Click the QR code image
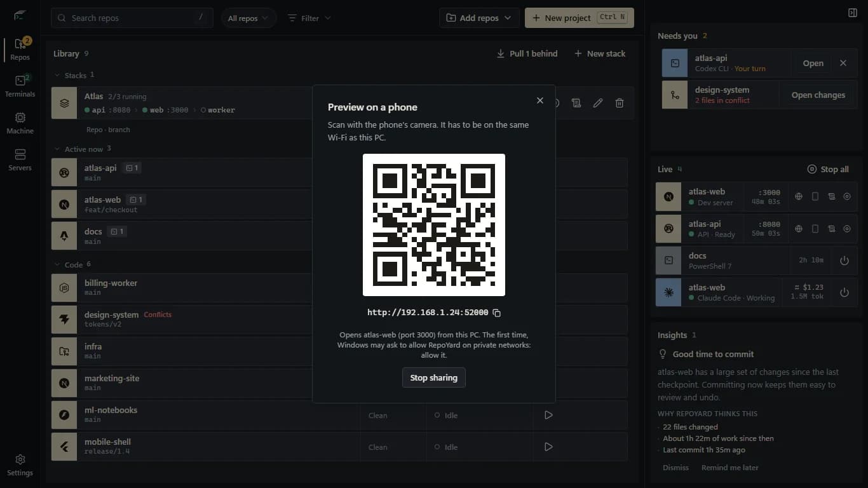 click(434, 225)
